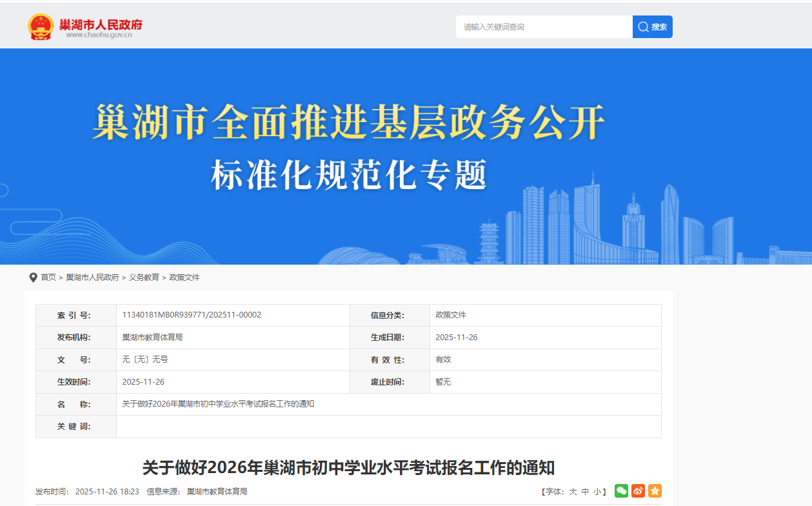
Task: Click 巢湖市教育体育局 in 发布机构 row
Action: 152,338
